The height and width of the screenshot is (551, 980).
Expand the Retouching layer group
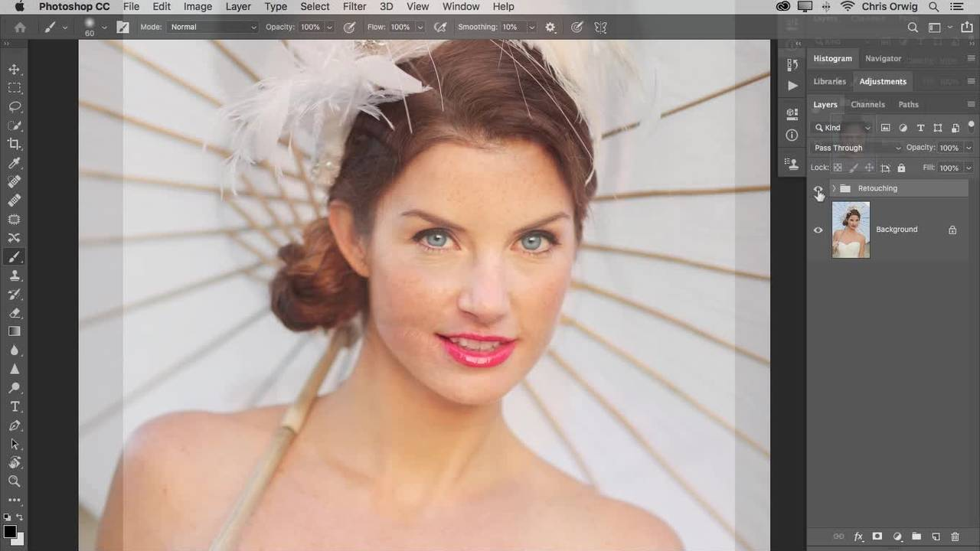[834, 188]
